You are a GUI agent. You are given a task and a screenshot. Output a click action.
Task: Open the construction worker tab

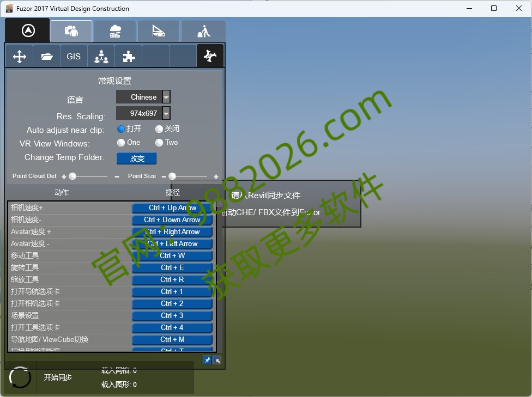click(203, 31)
